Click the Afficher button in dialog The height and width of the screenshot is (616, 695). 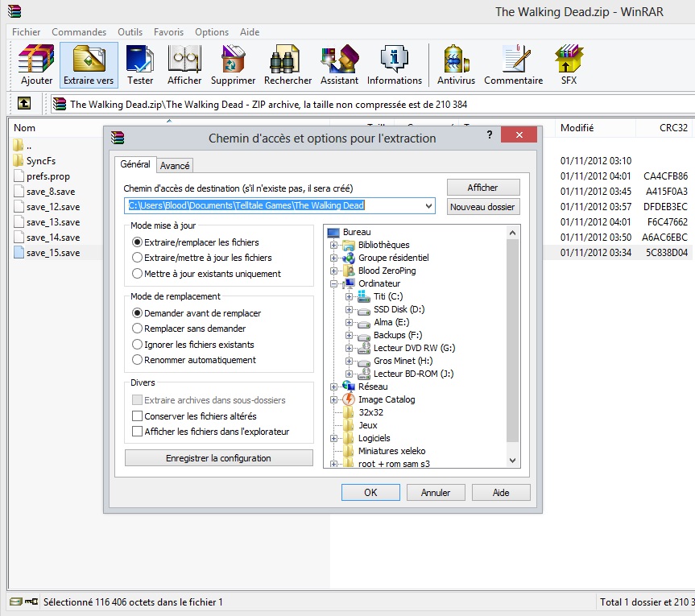pyautogui.click(x=482, y=188)
